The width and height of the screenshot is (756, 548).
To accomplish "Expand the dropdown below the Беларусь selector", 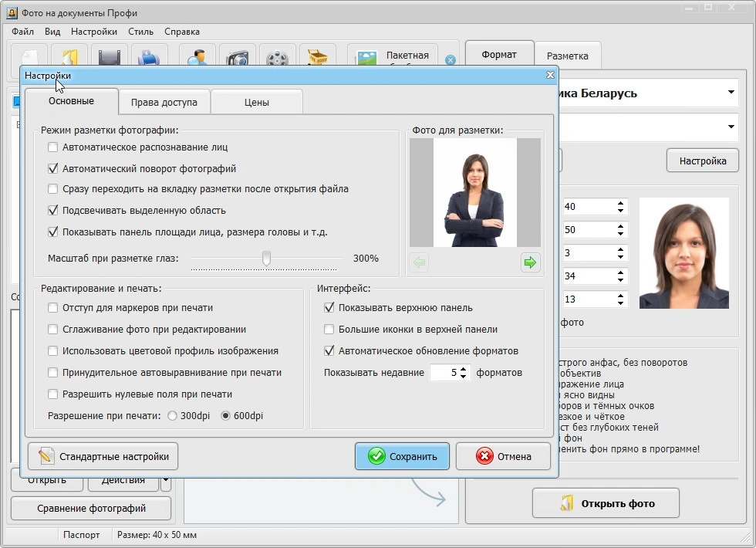I will (x=731, y=127).
